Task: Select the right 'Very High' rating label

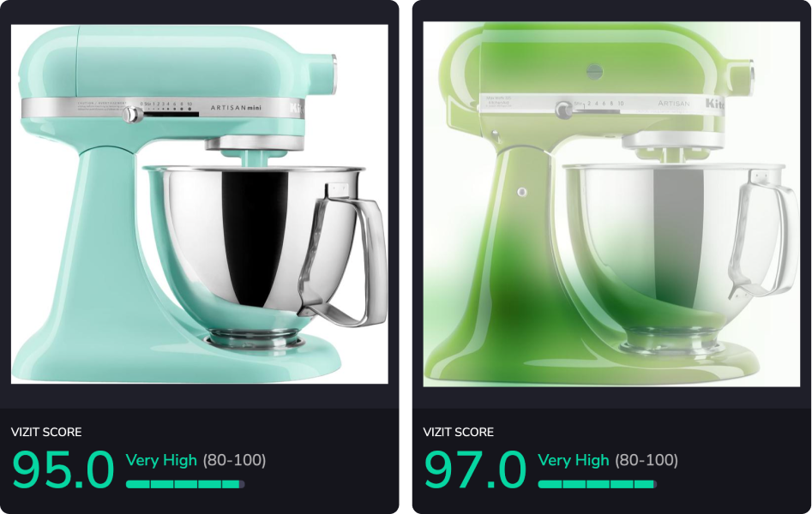Action: [x=574, y=460]
